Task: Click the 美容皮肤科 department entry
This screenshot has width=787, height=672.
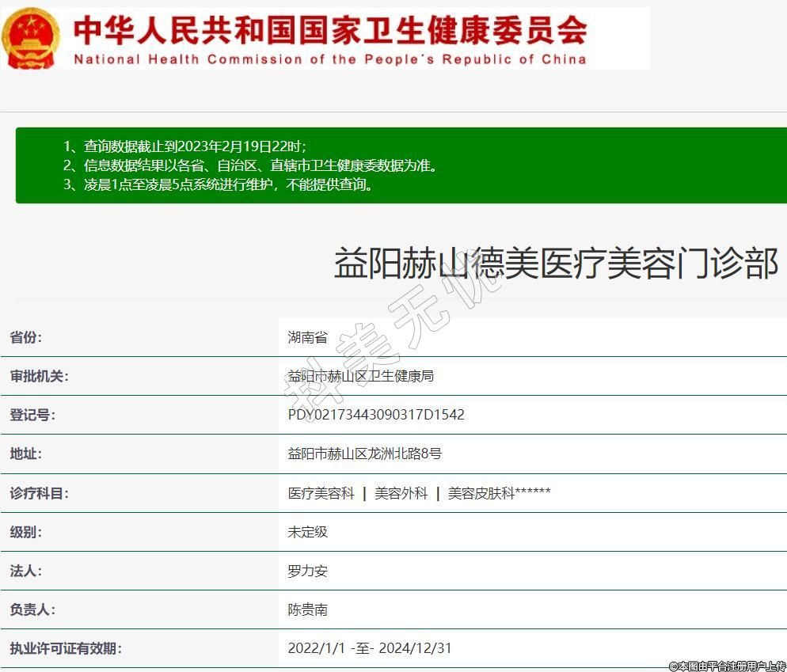Action: tap(481, 493)
